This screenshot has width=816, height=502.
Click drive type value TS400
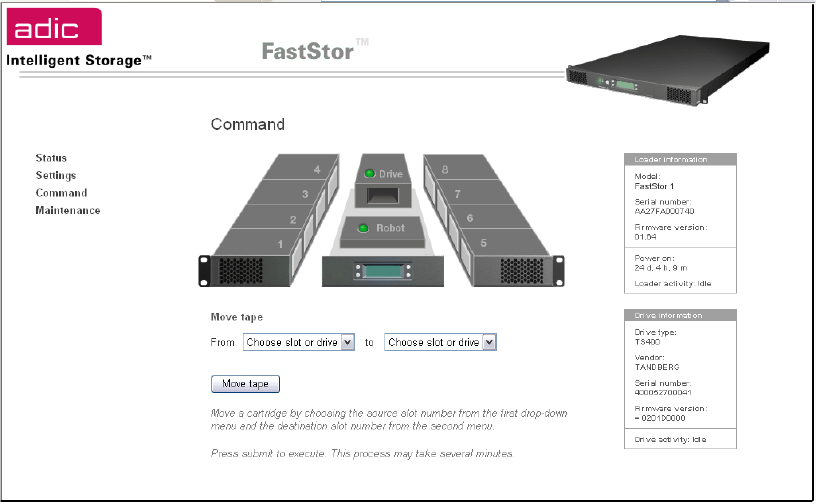click(647, 342)
